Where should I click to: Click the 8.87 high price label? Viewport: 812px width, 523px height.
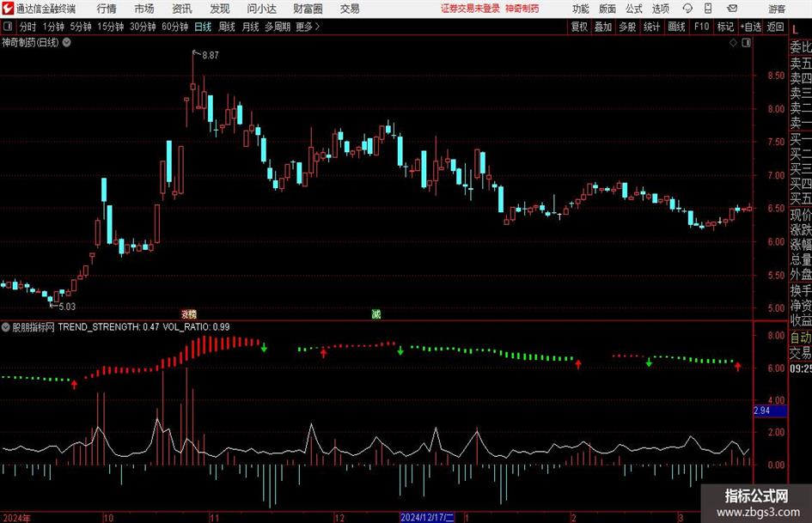pyautogui.click(x=211, y=55)
